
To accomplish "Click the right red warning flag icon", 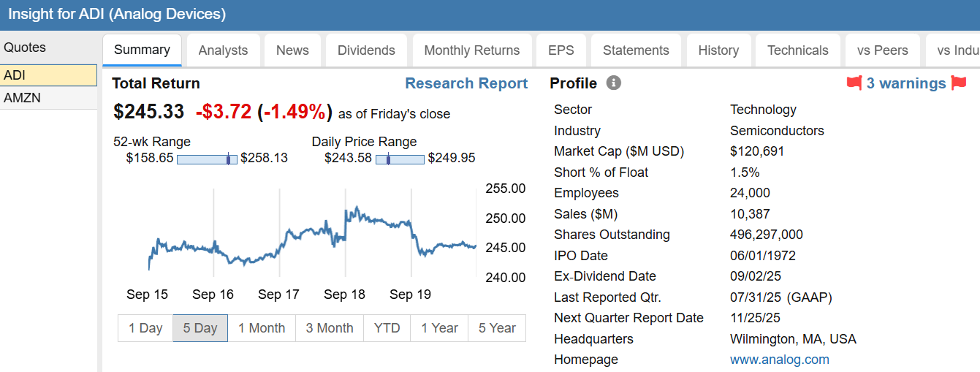I will tap(959, 83).
